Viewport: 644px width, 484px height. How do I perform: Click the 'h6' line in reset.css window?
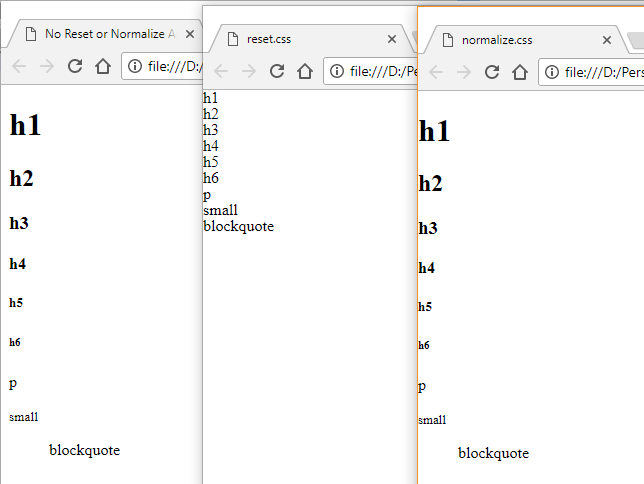pos(211,178)
